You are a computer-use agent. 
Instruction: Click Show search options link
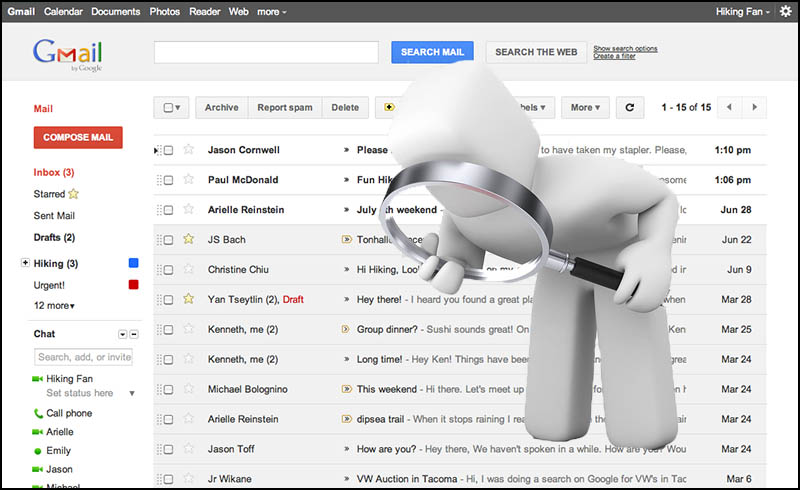[x=625, y=48]
